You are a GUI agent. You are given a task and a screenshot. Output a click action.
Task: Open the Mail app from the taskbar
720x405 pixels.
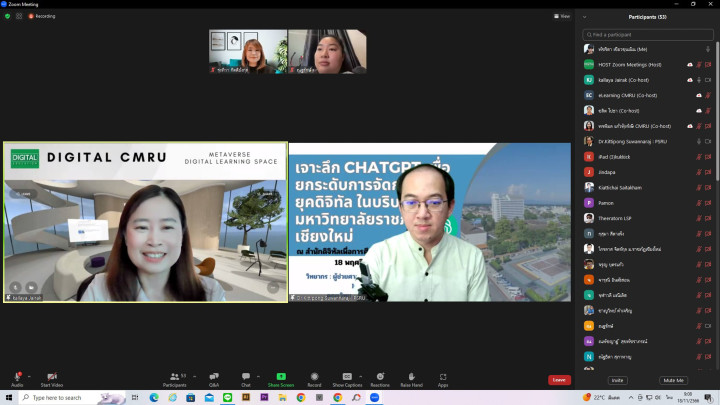209,398
